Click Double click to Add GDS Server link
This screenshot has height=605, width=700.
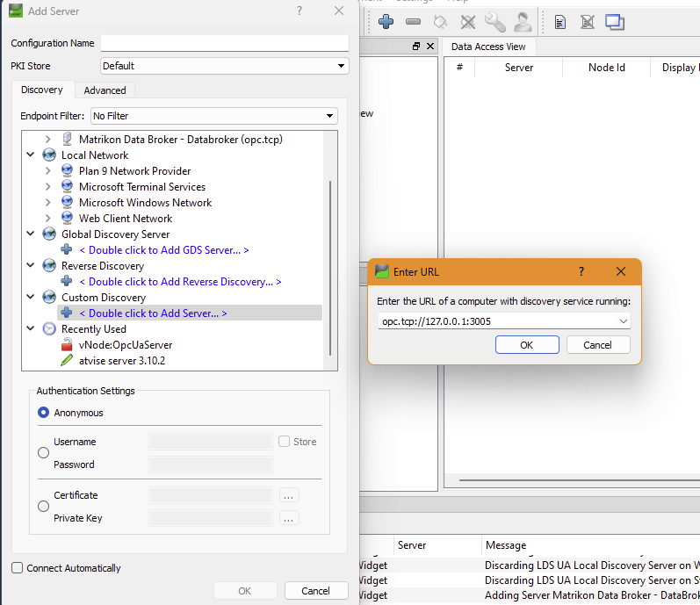(x=164, y=250)
